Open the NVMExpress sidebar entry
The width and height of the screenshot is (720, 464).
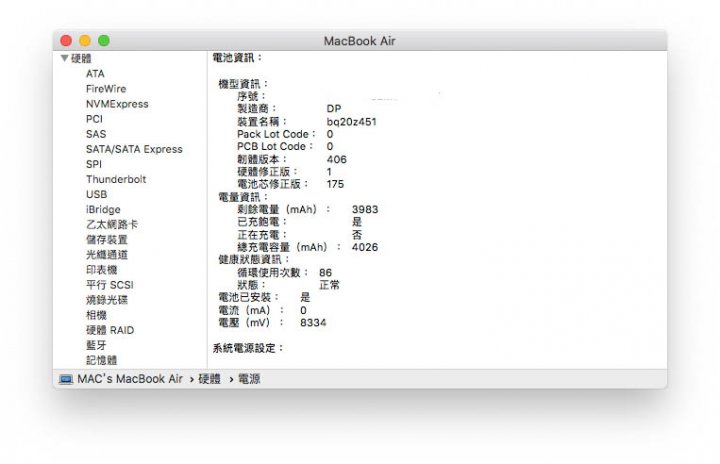[x=117, y=104]
